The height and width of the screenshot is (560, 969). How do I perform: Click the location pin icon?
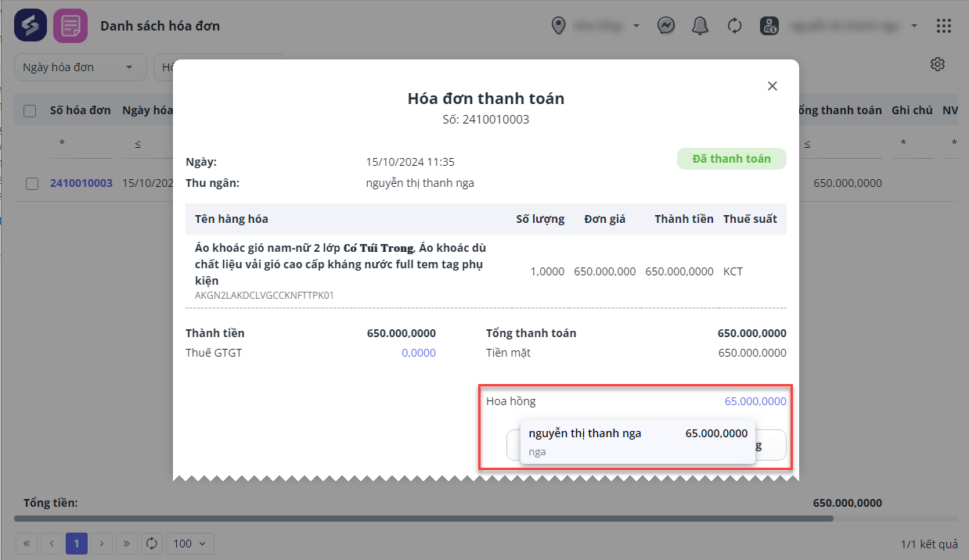coord(558,26)
